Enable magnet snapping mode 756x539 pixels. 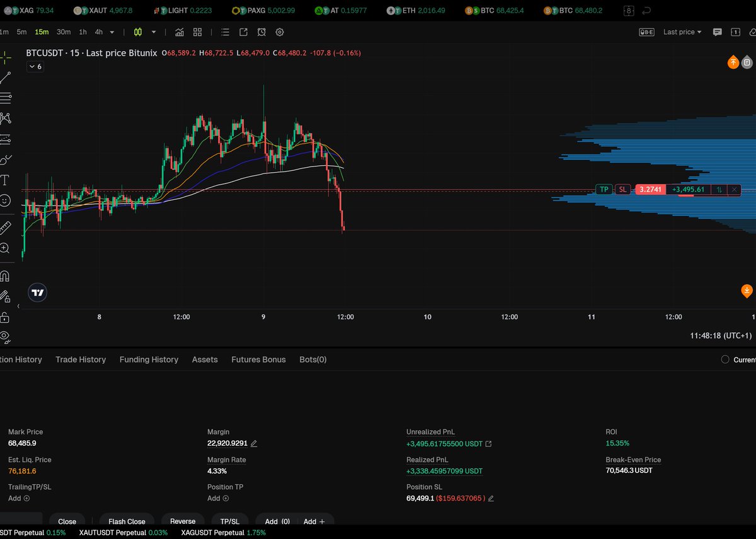(6, 275)
